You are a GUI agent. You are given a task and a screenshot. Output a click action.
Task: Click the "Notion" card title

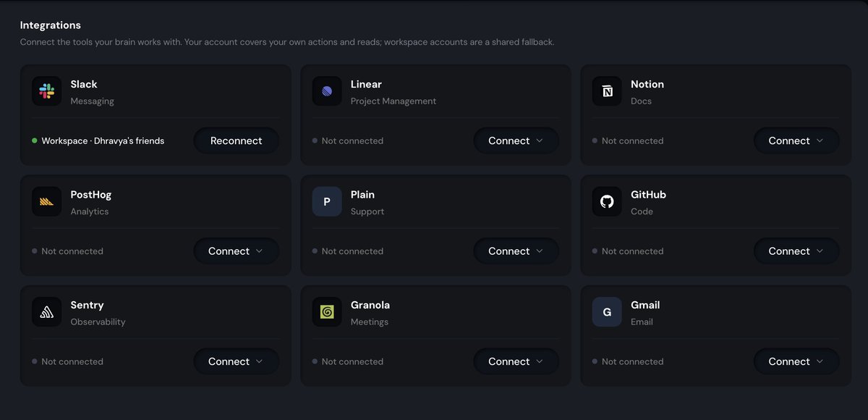pos(647,84)
